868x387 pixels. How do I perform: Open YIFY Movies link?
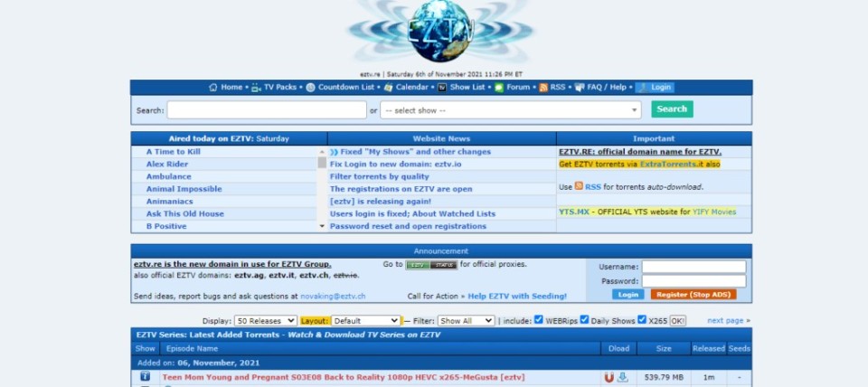pos(714,212)
